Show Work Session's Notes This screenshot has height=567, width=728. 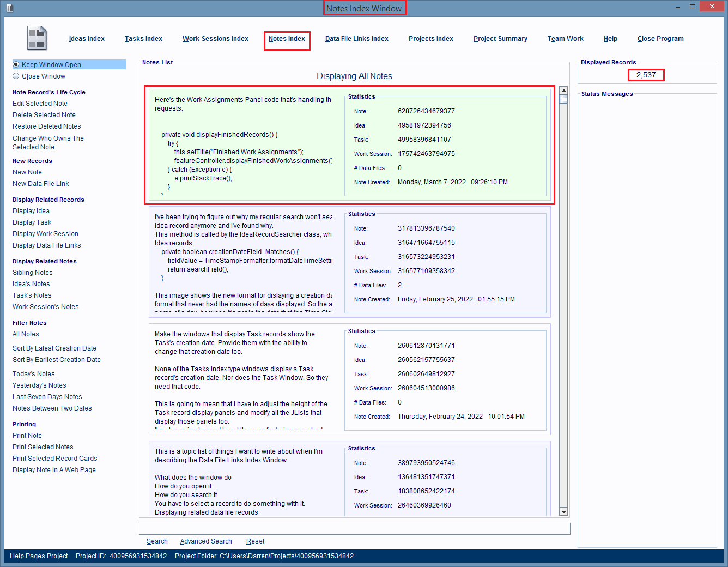tap(45, 307)
